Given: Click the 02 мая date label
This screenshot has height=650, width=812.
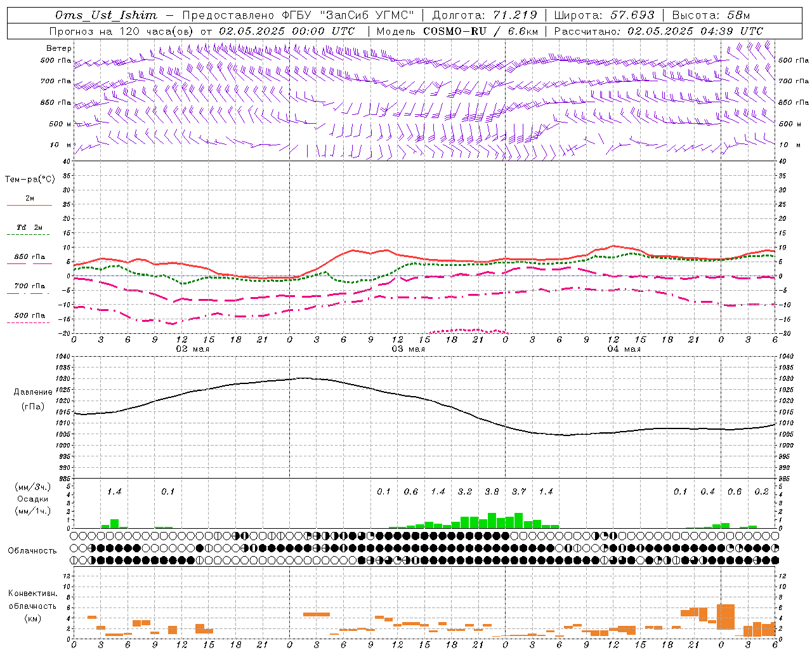Looking at the screenshot, I should 192,349.
